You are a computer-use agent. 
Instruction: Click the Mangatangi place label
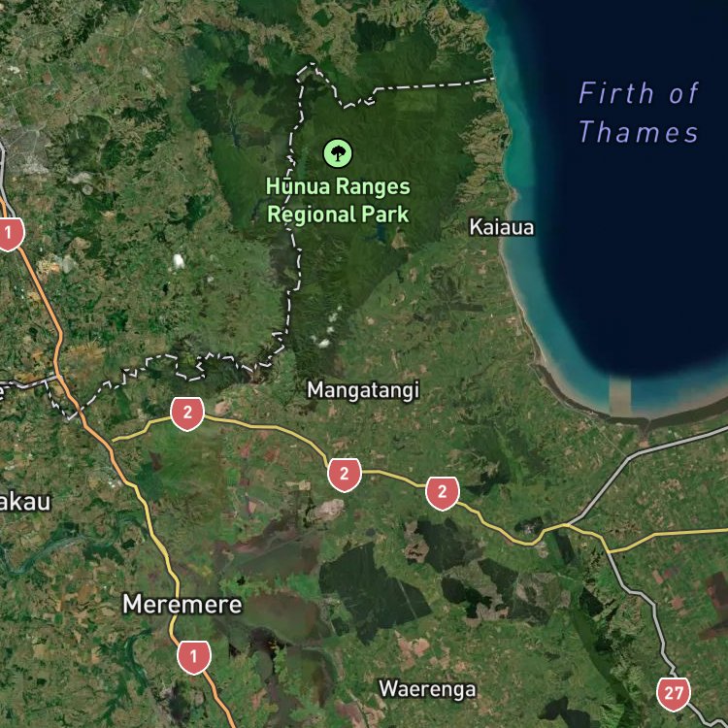(363, 390)
